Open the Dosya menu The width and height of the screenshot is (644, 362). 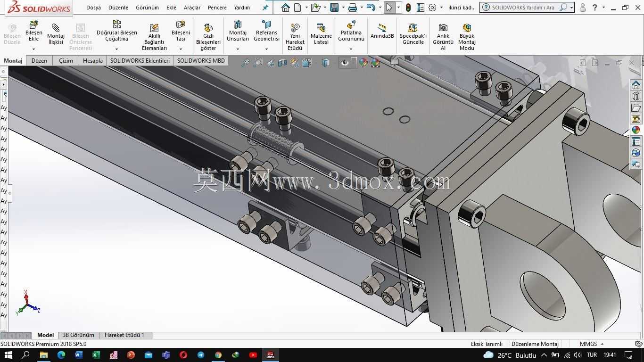click(x=93, y=8)
